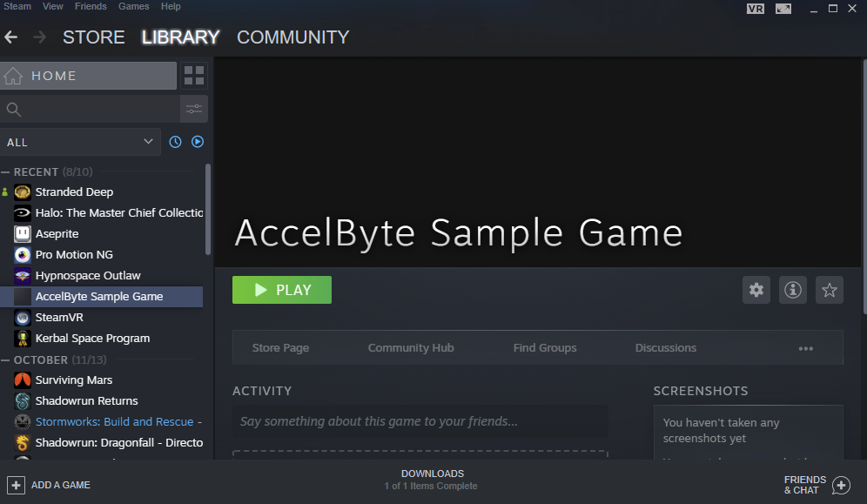Screen dimensions: 867x504
Task: Open the Help menu
Action: coord(171,6)
